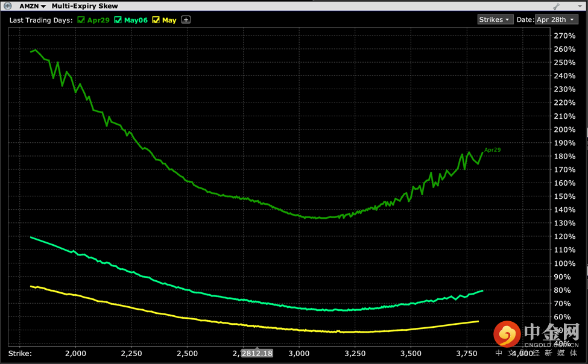This screenshot has height=364, width=588.
Task: Open the Strikes dropdown
Action: [495, 19]
